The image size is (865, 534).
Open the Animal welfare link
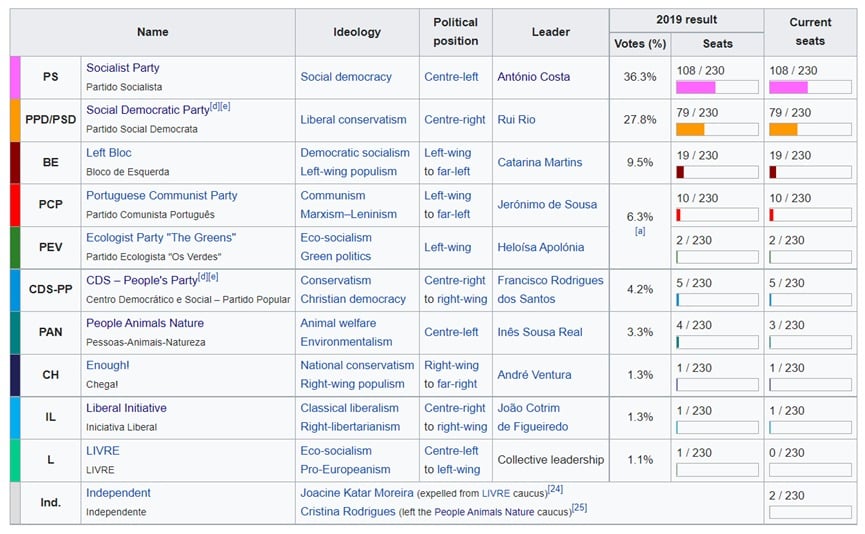[x=338, y=323]
